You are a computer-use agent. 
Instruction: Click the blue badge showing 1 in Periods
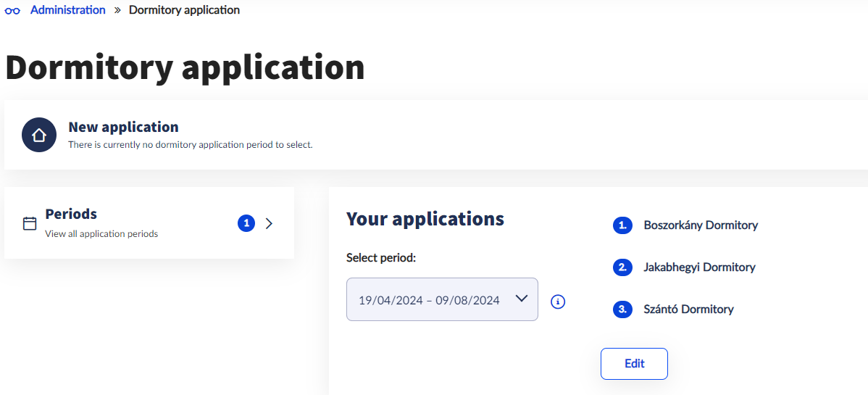tap(246, 223)
